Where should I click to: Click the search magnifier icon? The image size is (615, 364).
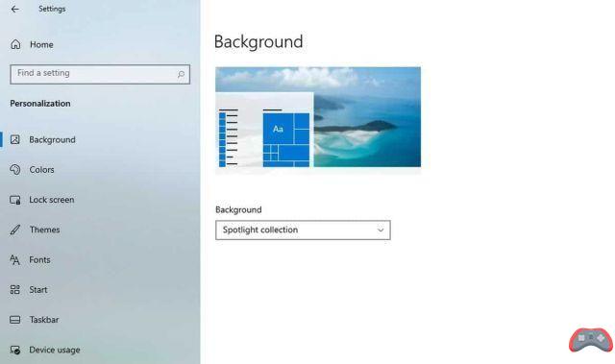[181, 74]
